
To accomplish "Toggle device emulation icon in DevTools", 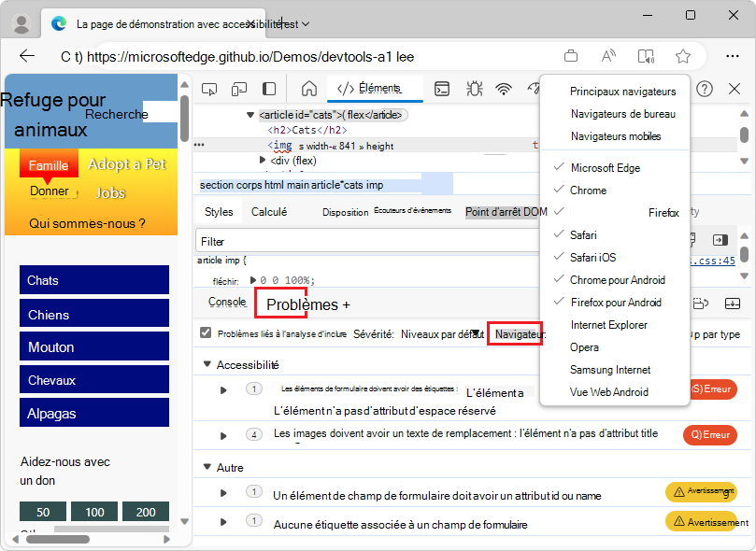I will [x=239, y=90].
